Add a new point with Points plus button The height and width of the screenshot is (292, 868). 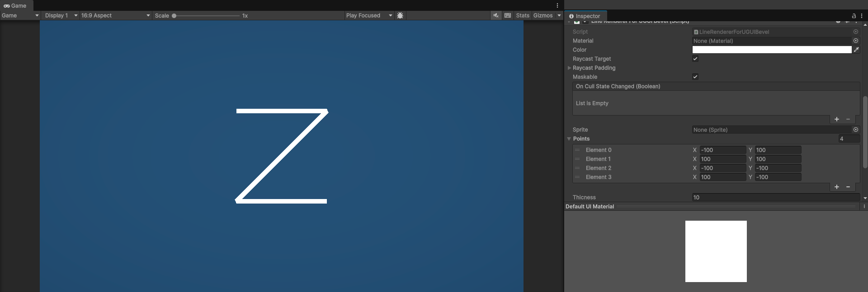[x=837, y=187]
